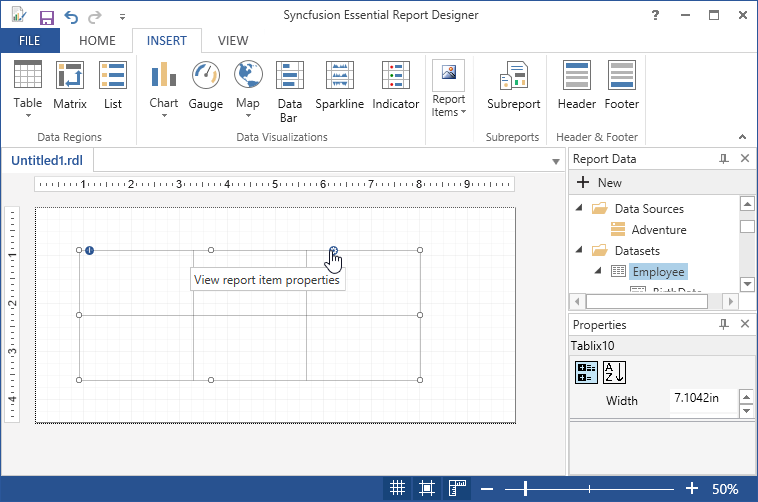Screen dimensions: 758x502
Task: Insert a List data region
Action: click(x=113, y=86)
